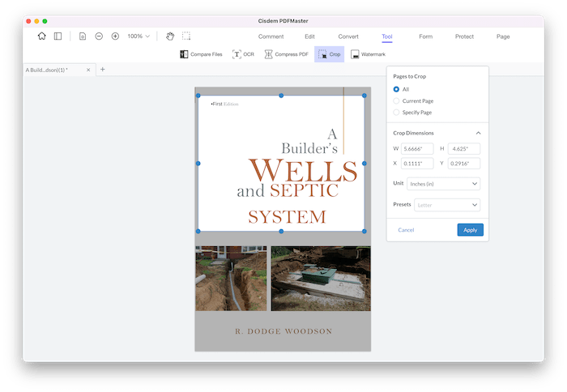Switch to the Comment tab

271,36
